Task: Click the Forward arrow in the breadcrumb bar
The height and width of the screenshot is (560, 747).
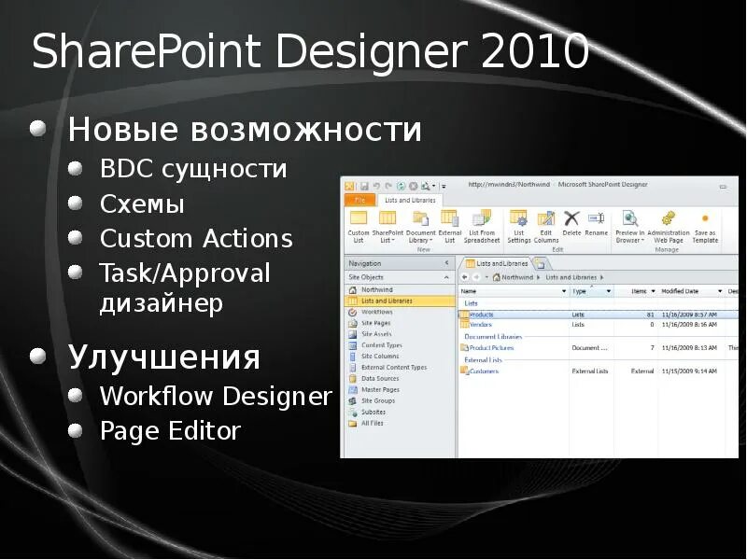Action: click(476, 277)
